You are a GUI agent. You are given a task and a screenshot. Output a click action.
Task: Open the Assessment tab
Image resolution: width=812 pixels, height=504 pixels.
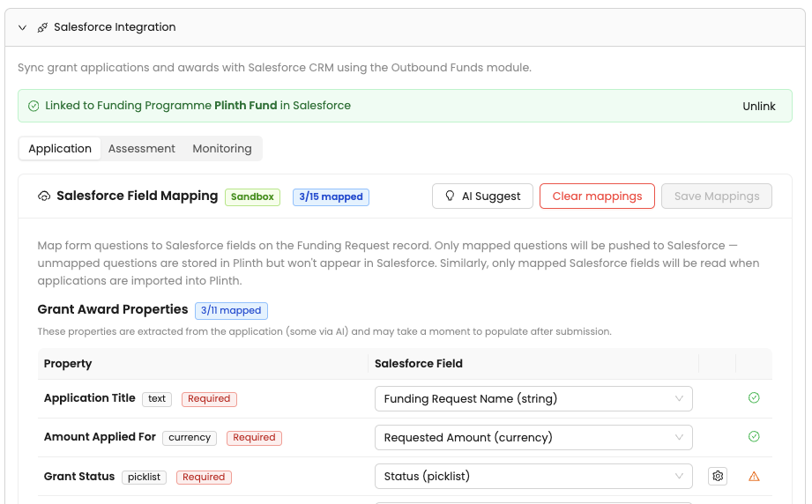pos(141,149)
